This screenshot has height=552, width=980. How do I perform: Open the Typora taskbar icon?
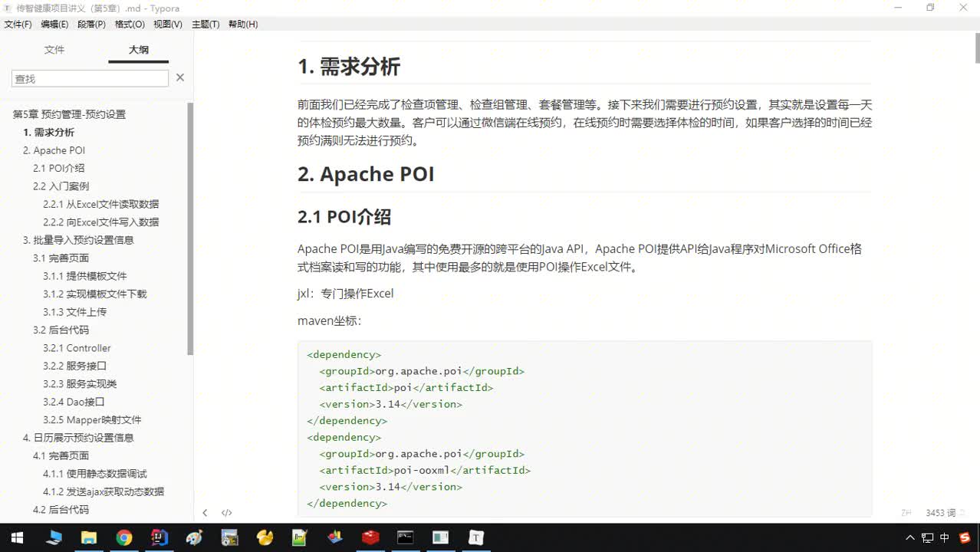(x=476, y=537)
